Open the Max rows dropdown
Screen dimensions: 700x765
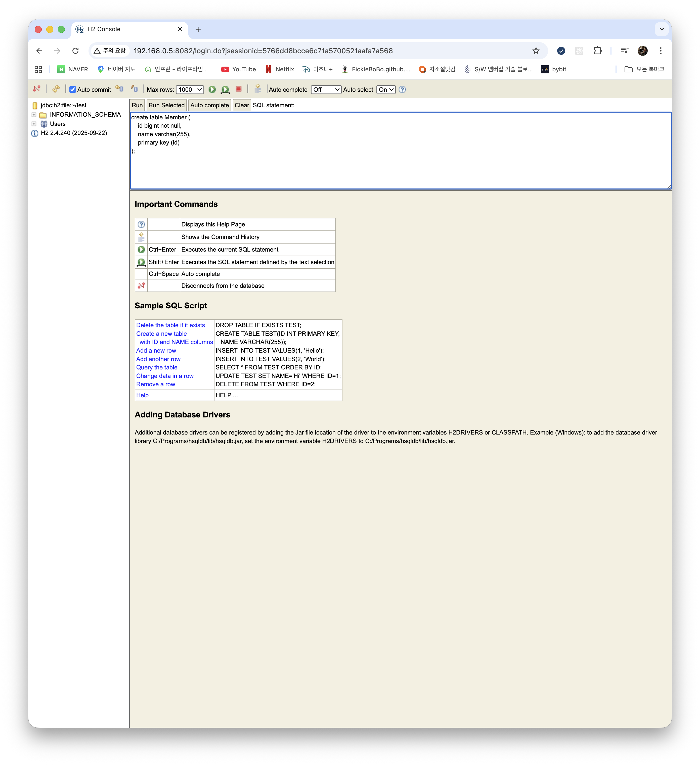190,89
